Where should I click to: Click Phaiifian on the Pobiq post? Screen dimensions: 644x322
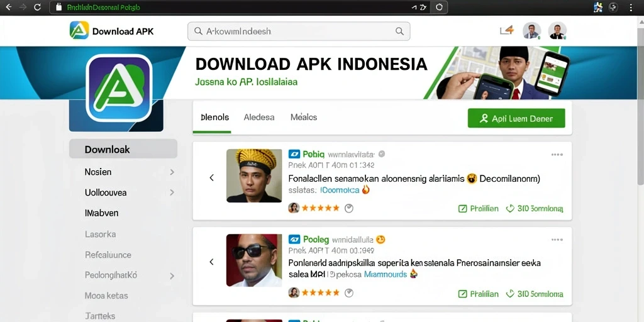(479, 209)
